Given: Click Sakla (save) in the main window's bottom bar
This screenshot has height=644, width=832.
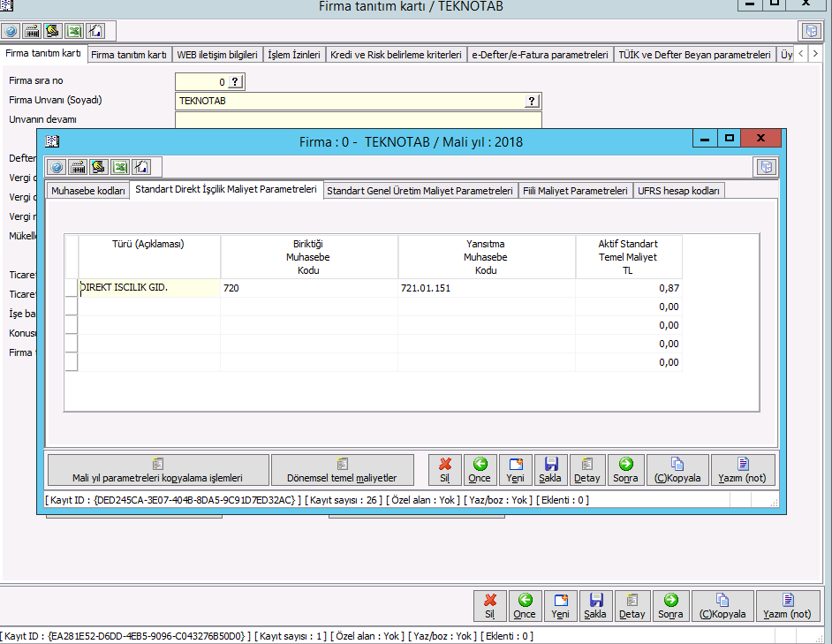Looking at the screenshot, I should click(595, 606).
